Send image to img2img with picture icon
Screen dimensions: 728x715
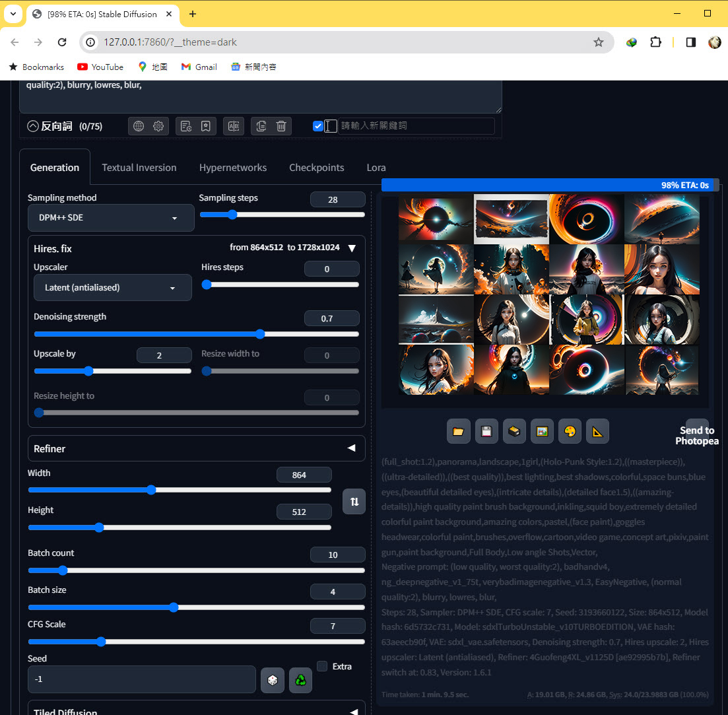542,431
